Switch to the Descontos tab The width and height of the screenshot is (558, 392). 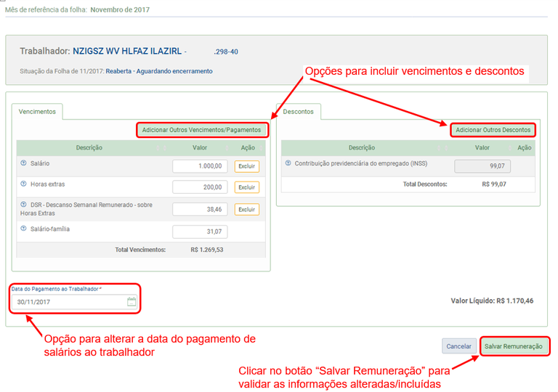298,112
